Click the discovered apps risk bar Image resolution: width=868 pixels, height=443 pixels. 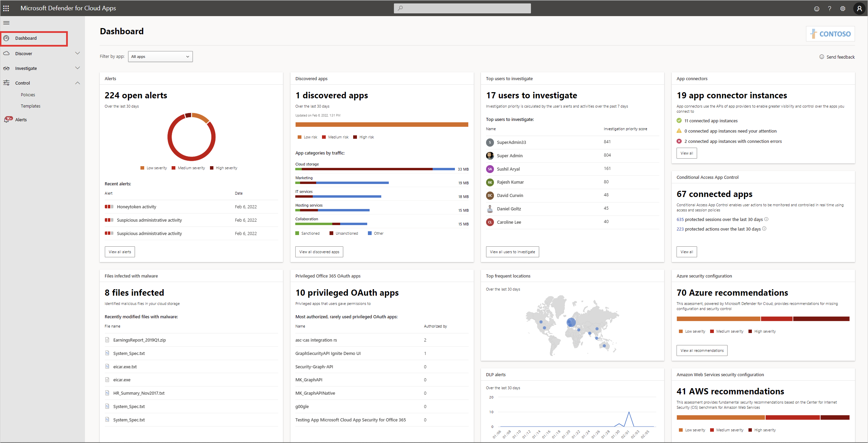(382, 125)
